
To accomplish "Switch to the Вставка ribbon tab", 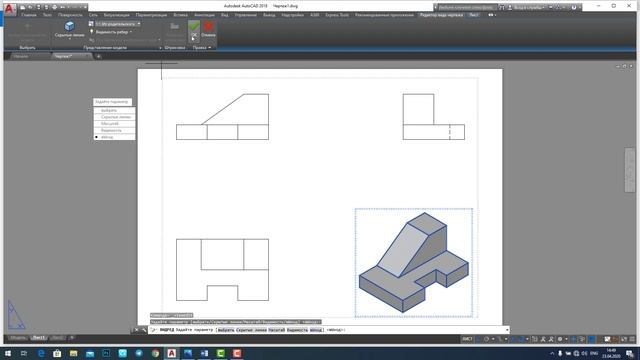I will 180,15.
